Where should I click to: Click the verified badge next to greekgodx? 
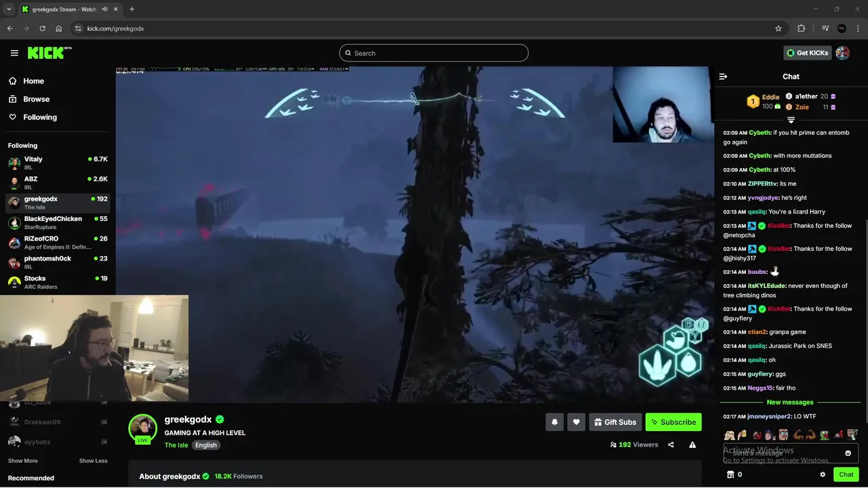[x=220, y=420]
